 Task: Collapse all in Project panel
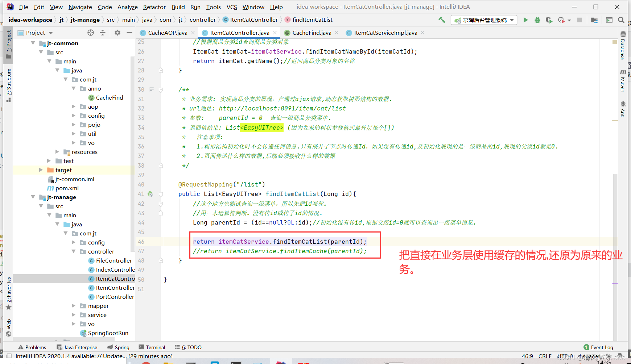coord(103,33)
